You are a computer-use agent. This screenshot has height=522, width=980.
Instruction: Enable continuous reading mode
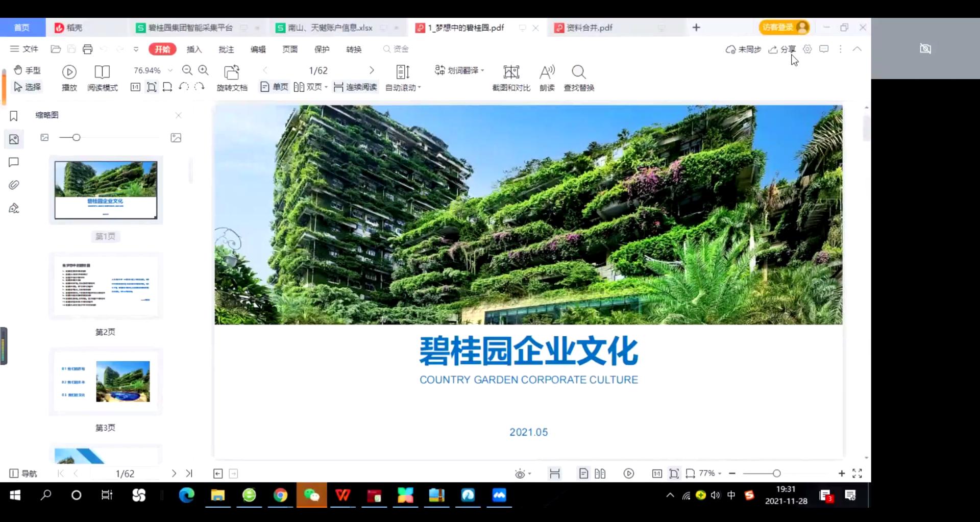(356, 87)
